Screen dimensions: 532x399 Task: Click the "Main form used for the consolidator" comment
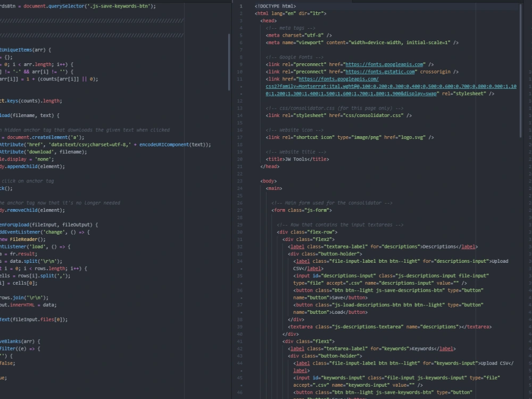[x=332, y=203]
